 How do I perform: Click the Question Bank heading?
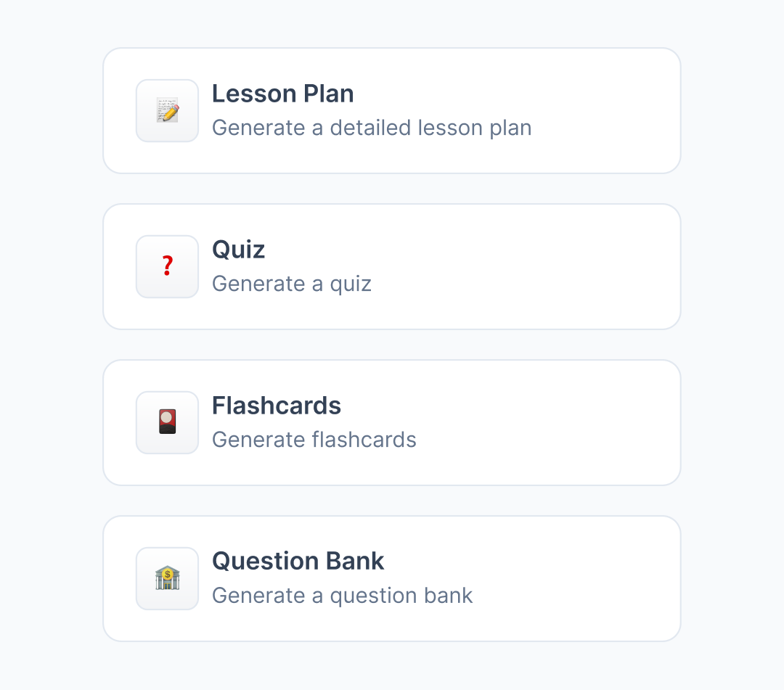pyautogui.click(x=298, y=562)
